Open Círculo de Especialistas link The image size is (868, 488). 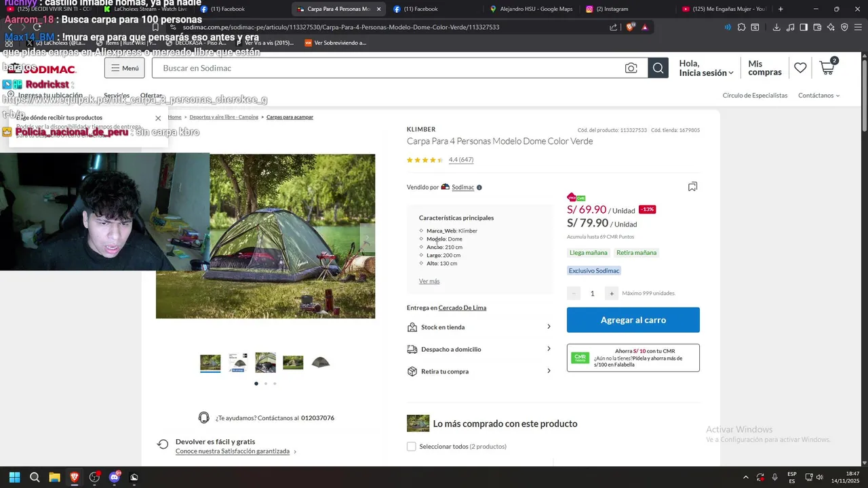755,96
